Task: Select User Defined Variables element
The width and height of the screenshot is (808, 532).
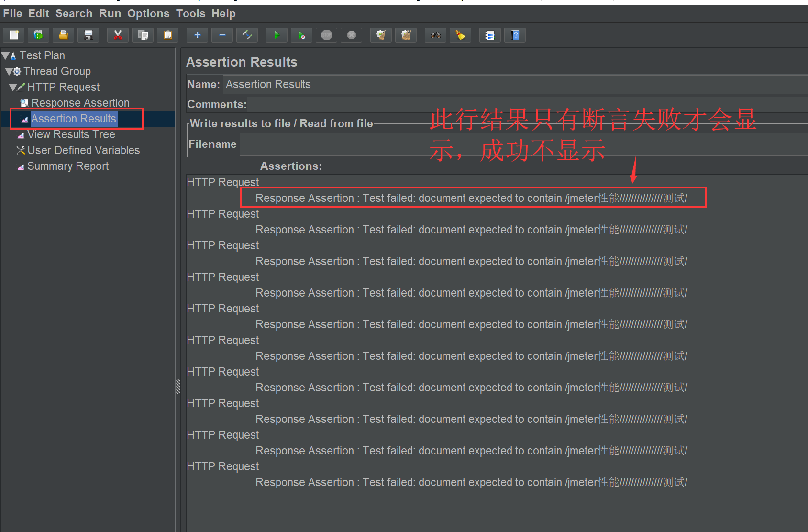Action: (83, 150)
